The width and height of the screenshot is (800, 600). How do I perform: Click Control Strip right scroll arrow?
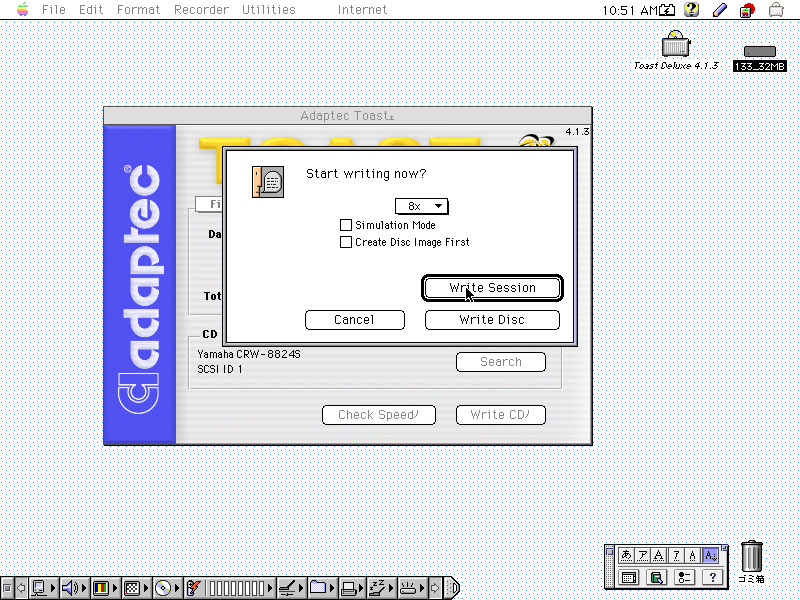click(435, 588)
